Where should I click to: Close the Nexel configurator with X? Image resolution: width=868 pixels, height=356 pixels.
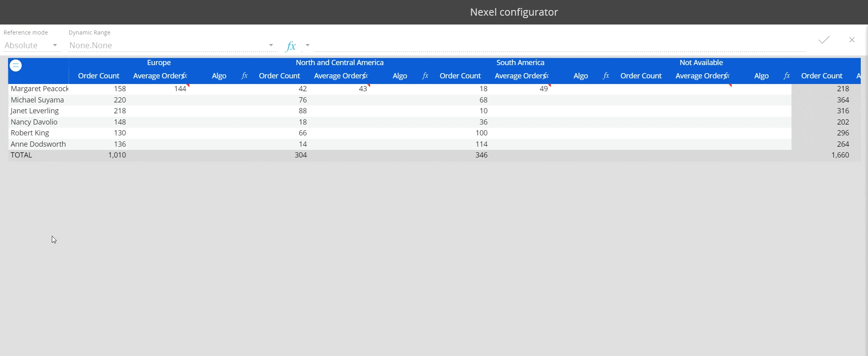[852, 40]
